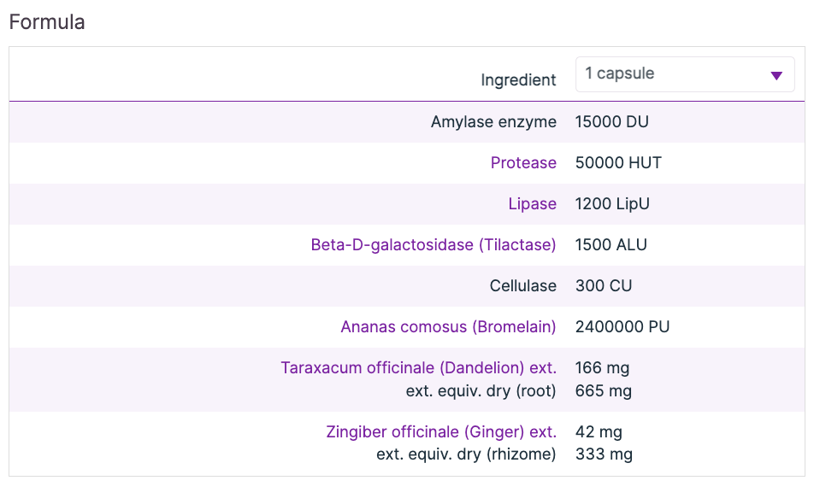Visit the Ananas comosus (Bromelain) link
Screen dimensions: 814x504
(448, 327)
